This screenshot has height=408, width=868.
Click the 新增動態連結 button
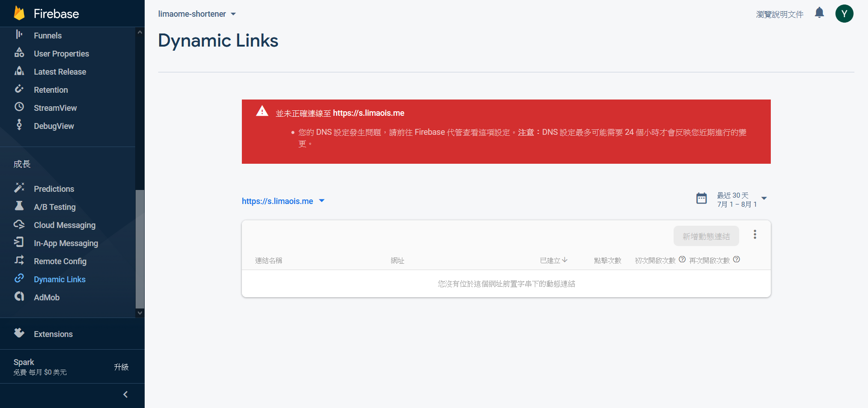coord(706,236)
